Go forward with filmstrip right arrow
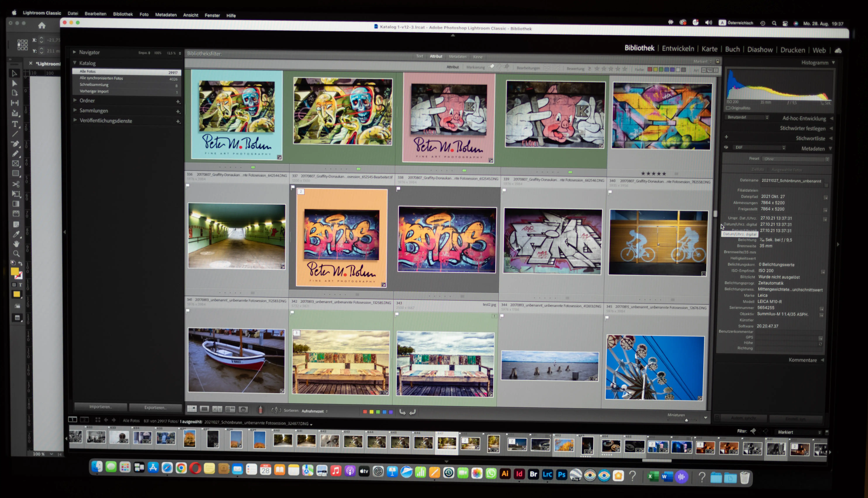Viewport: 868px width, 498px height. point(114,420)
